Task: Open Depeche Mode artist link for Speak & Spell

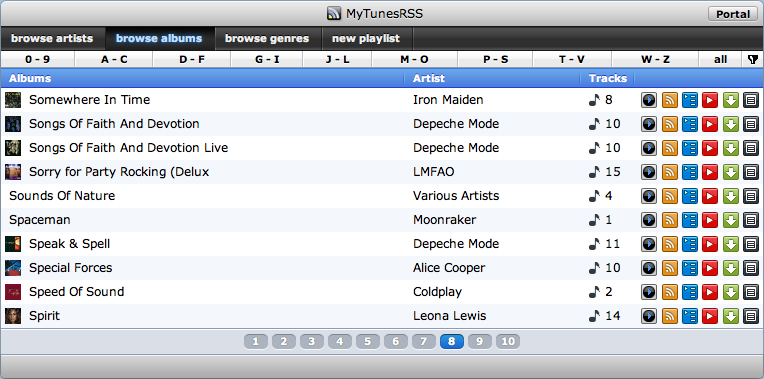Action: coord(456,244)
